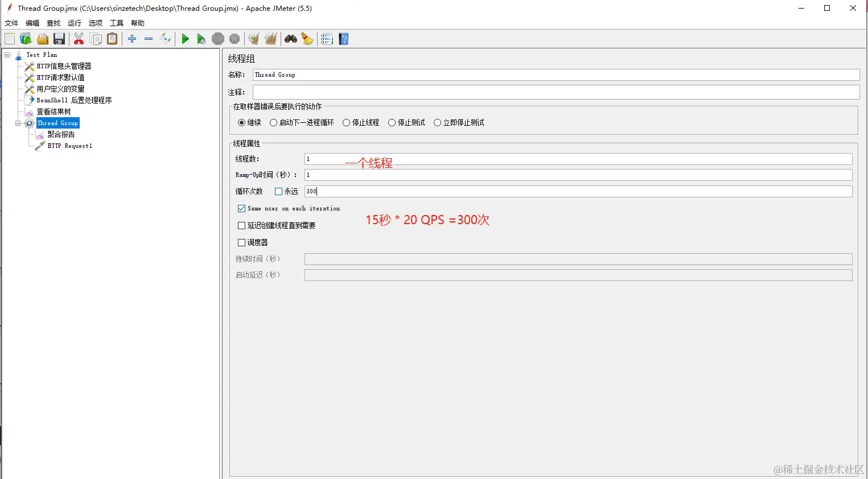The image size is (868, 479).
Task: Click the 注释 comment field
Action: [556, 92]
